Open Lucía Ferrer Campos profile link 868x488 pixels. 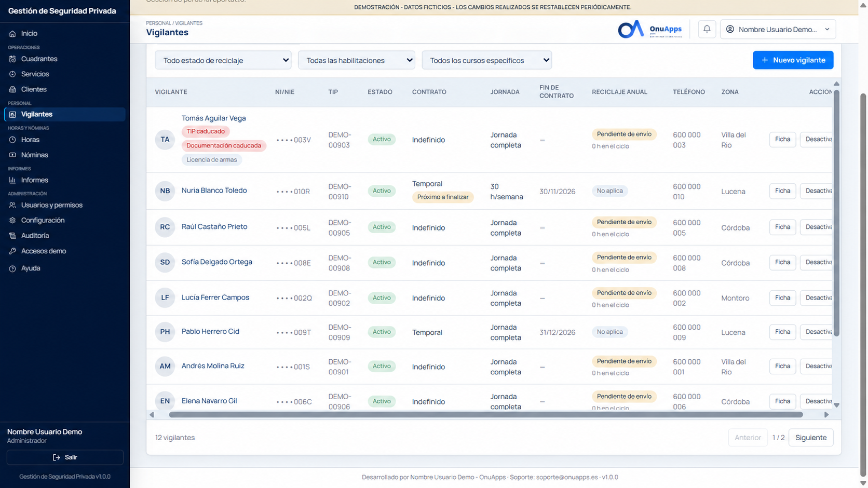(x=215, y=297)
